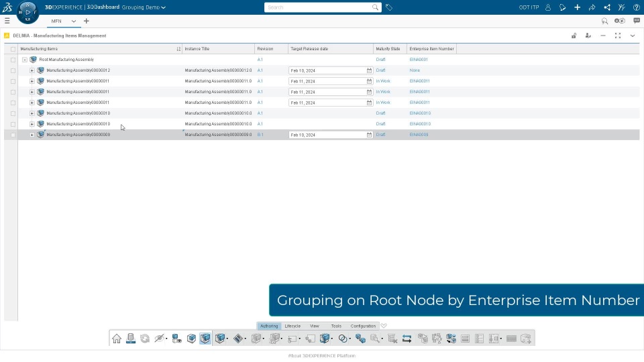Expand ManufacturingAssembly00000012 node
The image size is (644, 362).
(32, 70)
